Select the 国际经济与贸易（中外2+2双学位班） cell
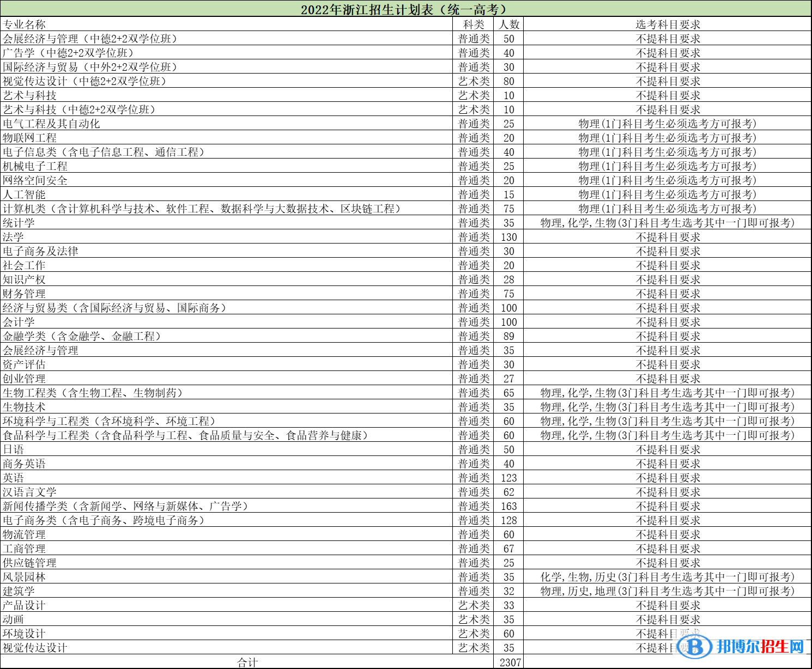The height and width of the screenshot is (669, 812). pyautogui.click(x=227, y=66)
